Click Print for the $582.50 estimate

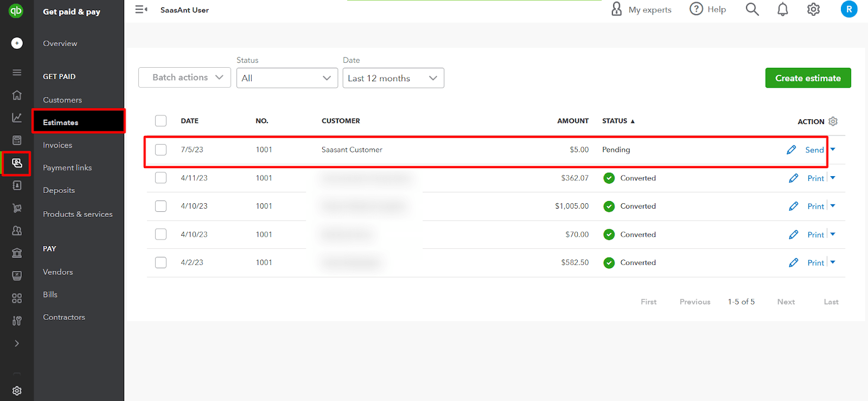(x=815, y=262)
